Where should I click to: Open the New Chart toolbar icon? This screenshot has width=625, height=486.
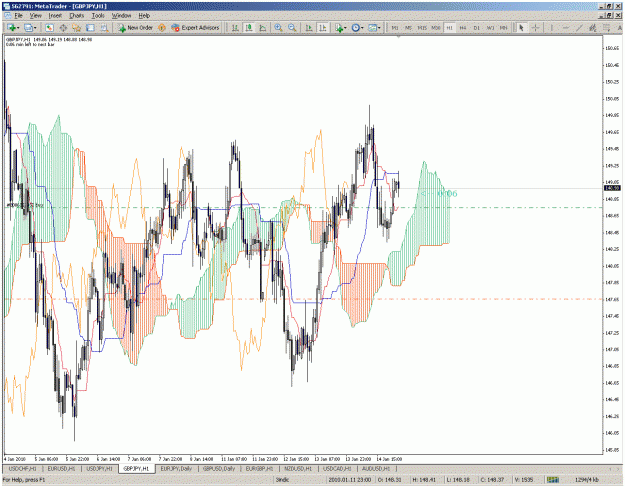(11, 28)
